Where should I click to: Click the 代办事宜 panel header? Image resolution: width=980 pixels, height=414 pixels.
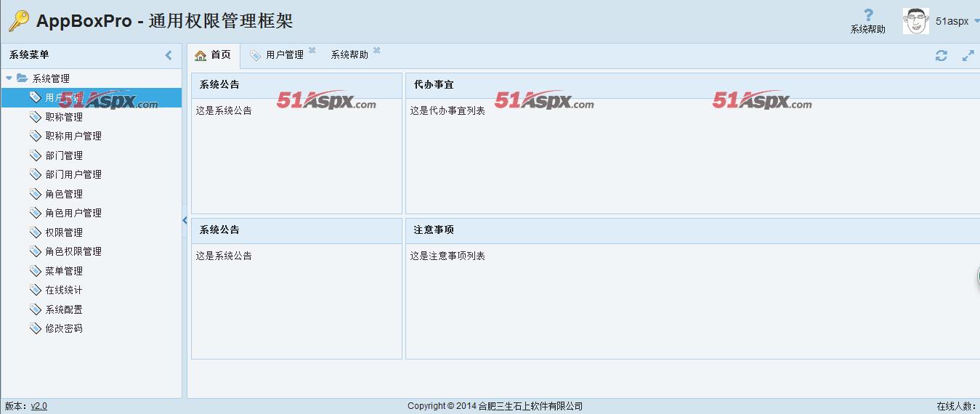(692, 85)
